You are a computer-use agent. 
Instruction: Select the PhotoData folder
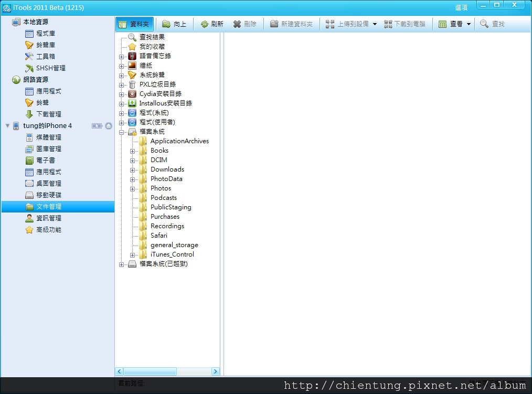click(x=166, y=179)
